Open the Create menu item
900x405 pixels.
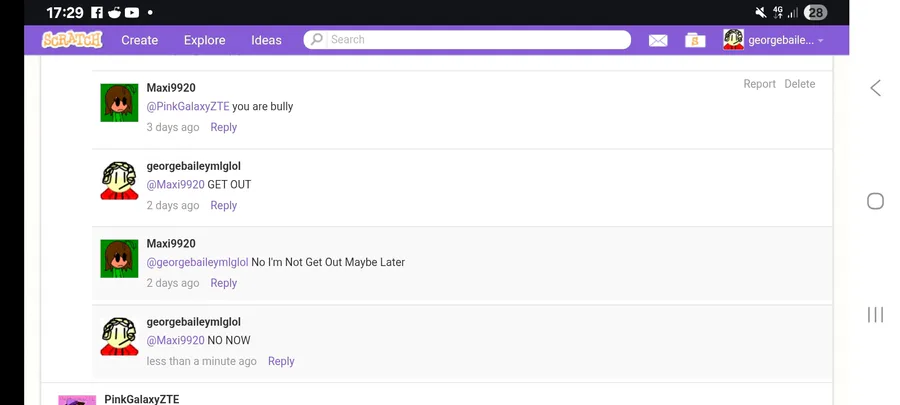(140, 40)
